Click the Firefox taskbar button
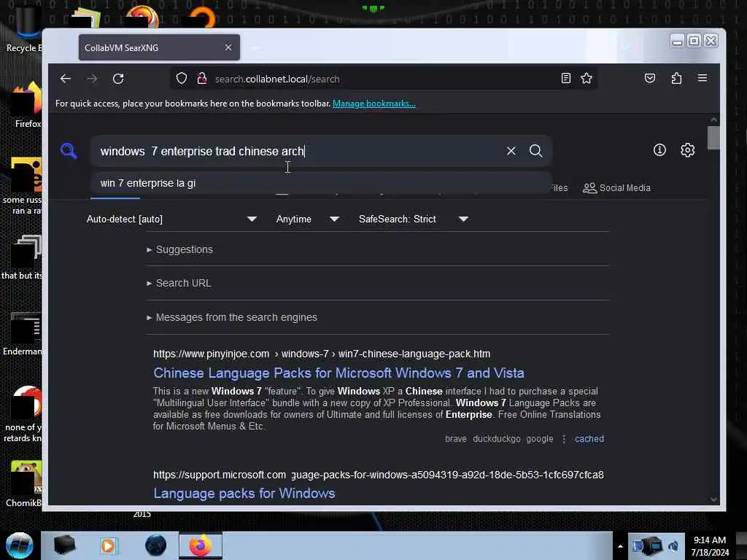The height and width of the screenshot is (560, 747). (x=201, y=545)
